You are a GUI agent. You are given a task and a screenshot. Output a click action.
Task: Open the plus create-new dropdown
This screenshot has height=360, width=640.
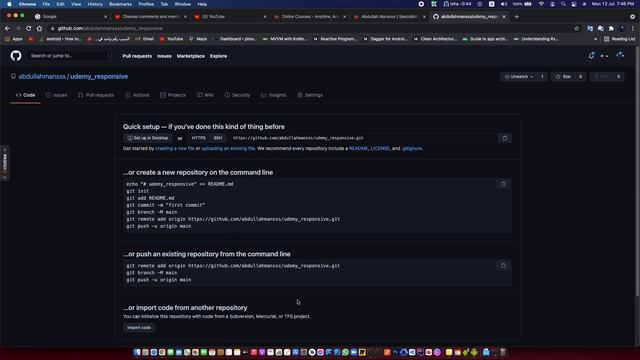tap(604, 56)
